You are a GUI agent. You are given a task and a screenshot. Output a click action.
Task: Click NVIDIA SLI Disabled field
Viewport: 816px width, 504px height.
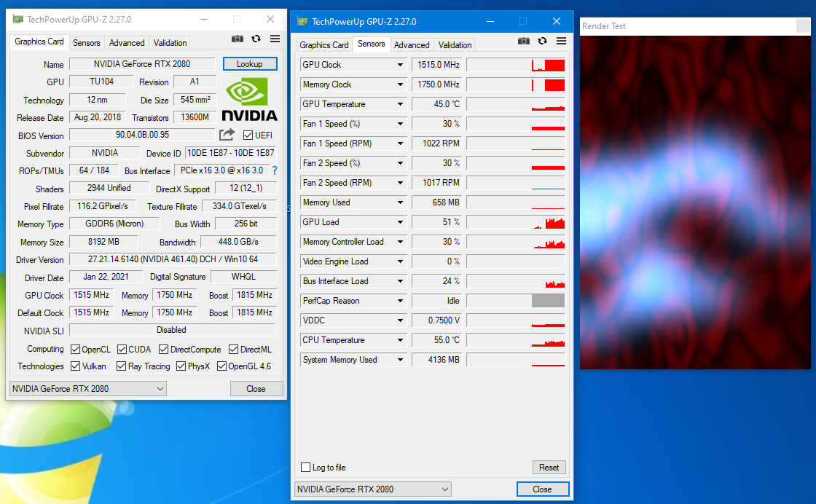172,330
